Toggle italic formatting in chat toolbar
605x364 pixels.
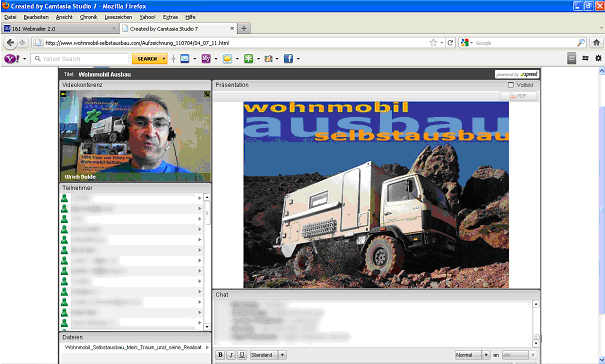coord(231,355)
